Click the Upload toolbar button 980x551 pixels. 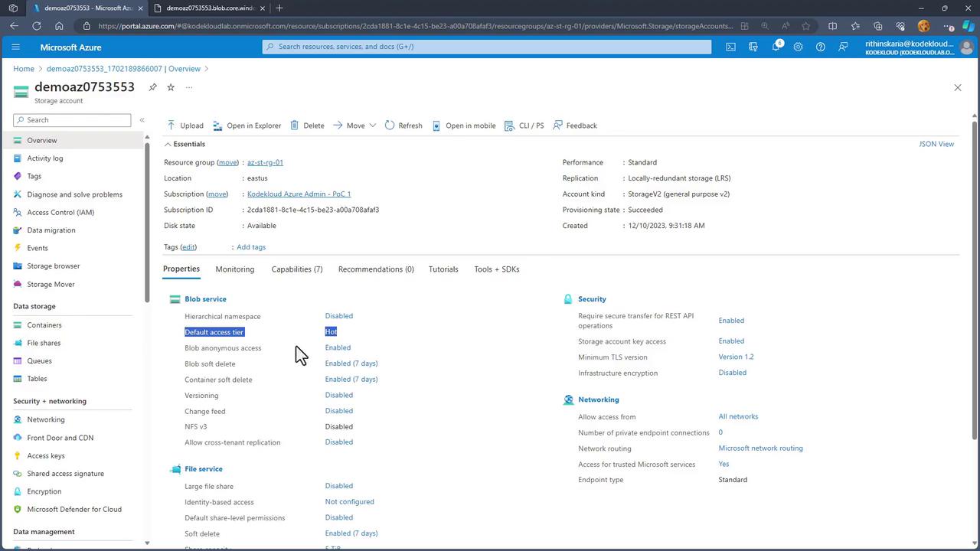[x=185, y=126]
